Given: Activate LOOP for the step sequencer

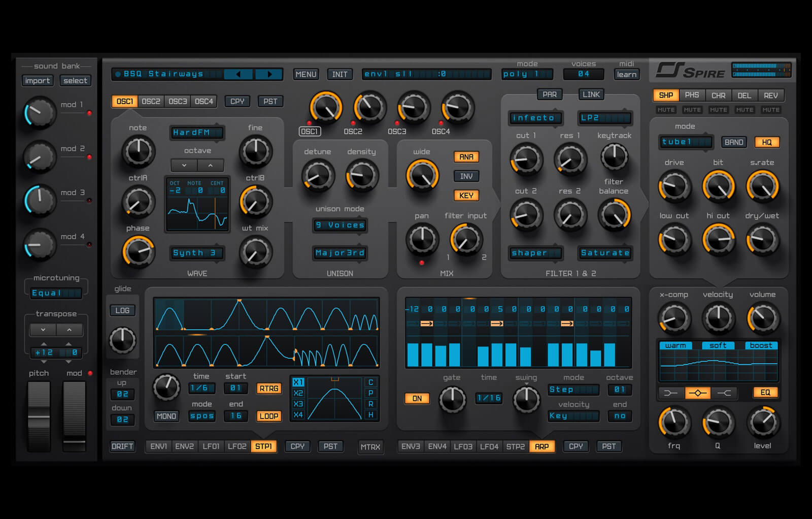Looking at the screenshot, I should coord(268,416).
